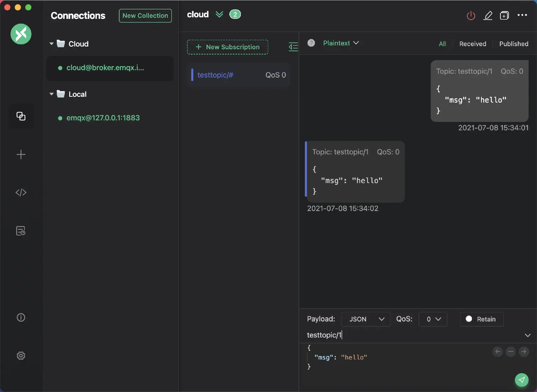The image size is (537, 392).
Task: Open the Scripts panel in the sidebar
Action: click(21, 192)
